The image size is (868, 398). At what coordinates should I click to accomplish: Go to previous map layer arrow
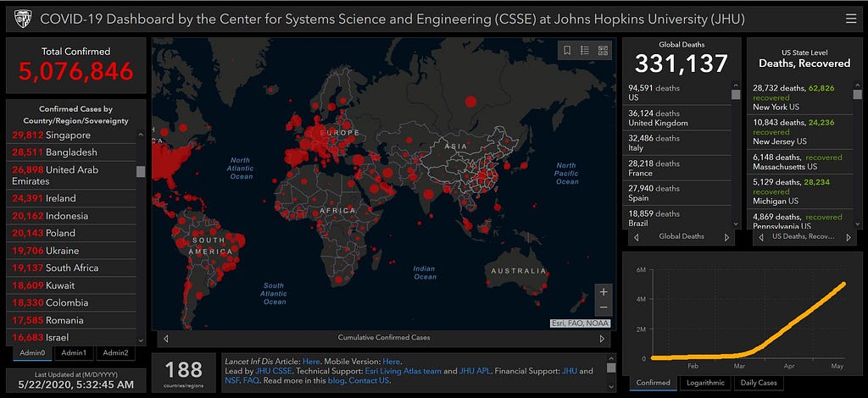click(x=165, y=339)
